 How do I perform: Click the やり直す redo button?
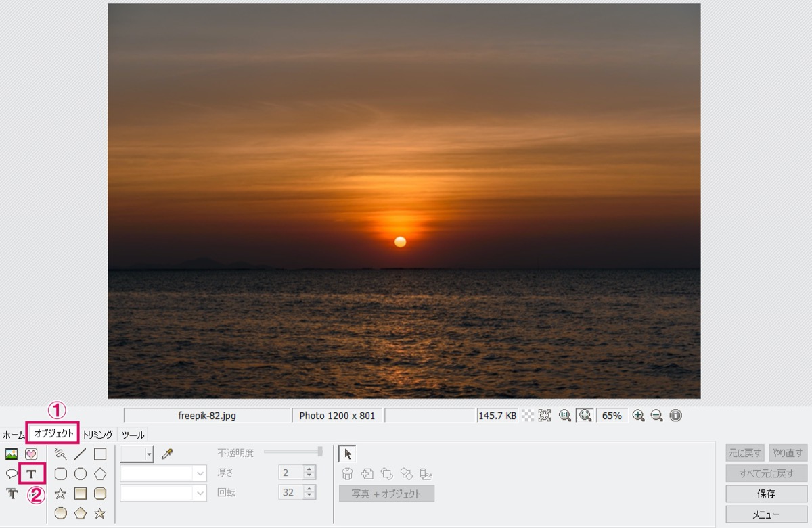pyautogui.click(x=788, y=453)
